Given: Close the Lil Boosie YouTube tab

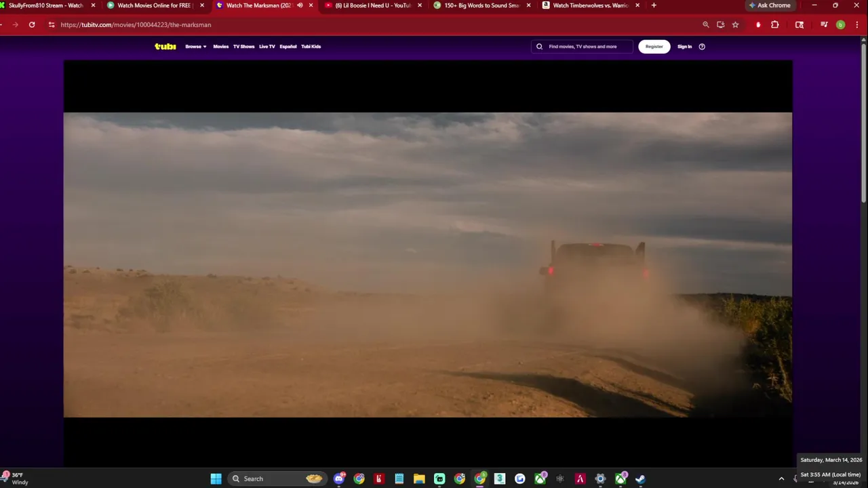Looking at the screenshot, I should [420, 5].
